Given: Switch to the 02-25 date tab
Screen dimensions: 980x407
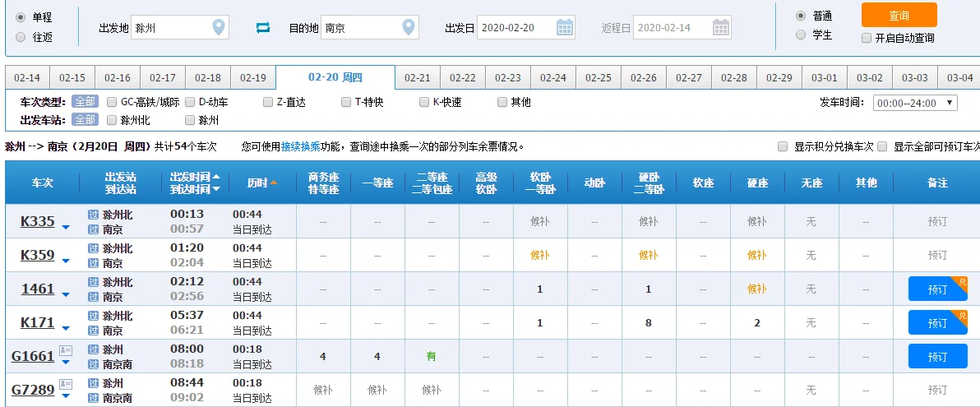Looking at the screenshot, I should (x=599, y=77).
